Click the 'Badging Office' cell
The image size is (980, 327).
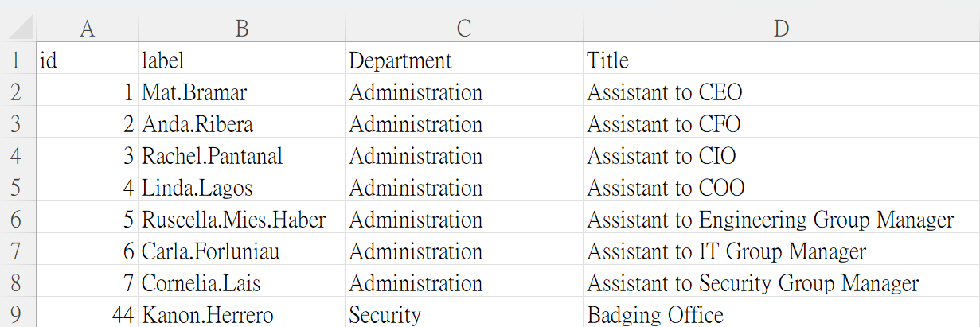pos(781,315)
